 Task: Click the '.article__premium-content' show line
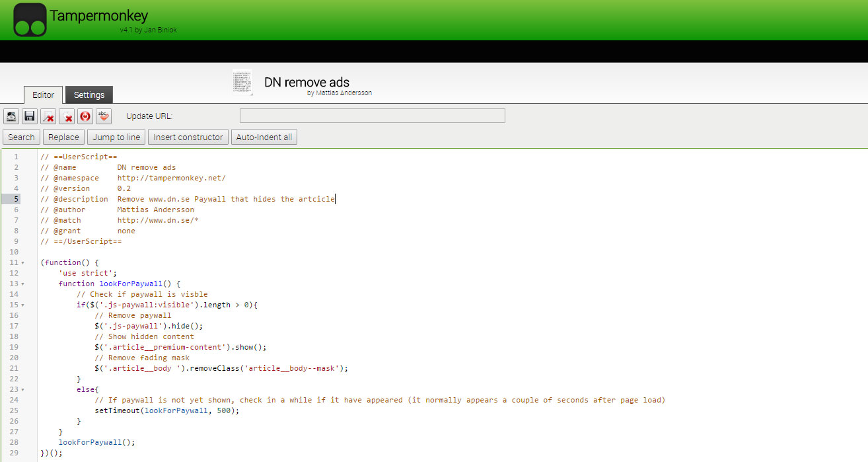tap(180, 347)
